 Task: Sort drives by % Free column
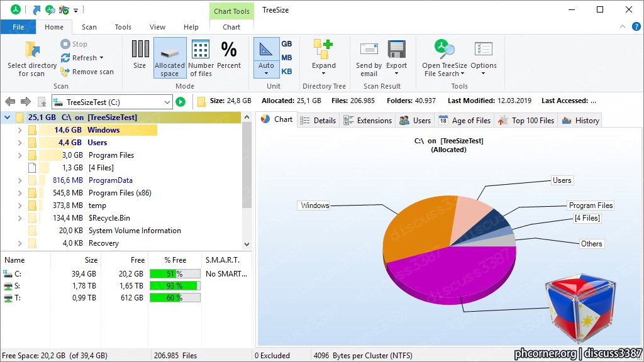175,260
